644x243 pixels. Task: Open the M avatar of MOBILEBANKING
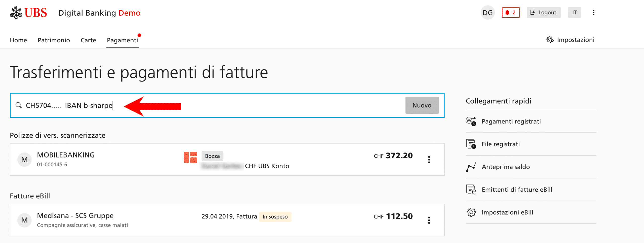24,159
